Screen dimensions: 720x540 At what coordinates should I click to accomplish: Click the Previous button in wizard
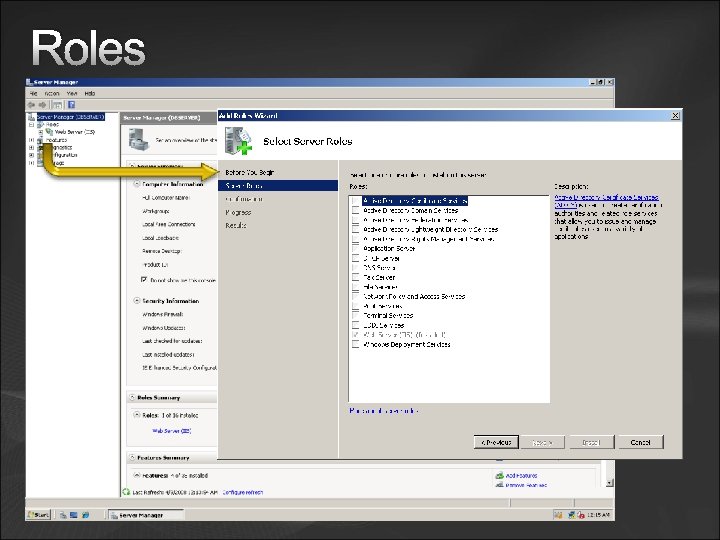pos(496,442)
